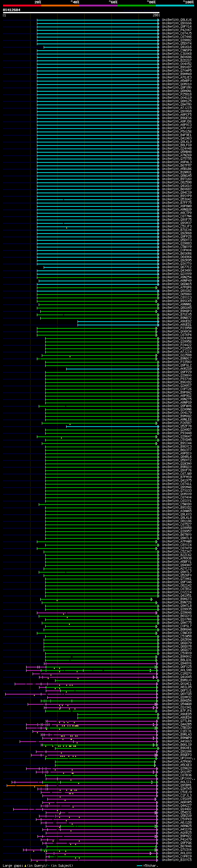Select the UniRef100_A7PKH0 label
This screenshot has width=197, height=868.
coord(177,762)
